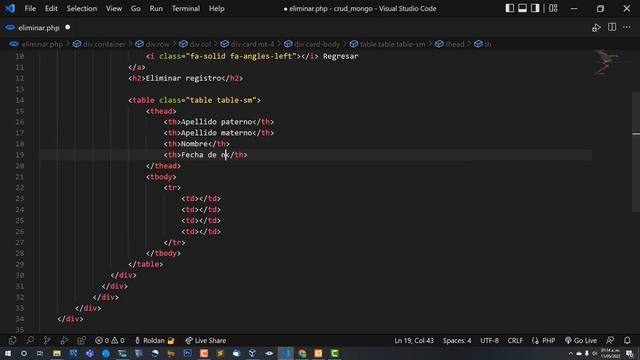Image resolution: width=640 pixels, height=360 pixels.
Task: Open Windows taskbar search circle
Action: coord(24,353)
